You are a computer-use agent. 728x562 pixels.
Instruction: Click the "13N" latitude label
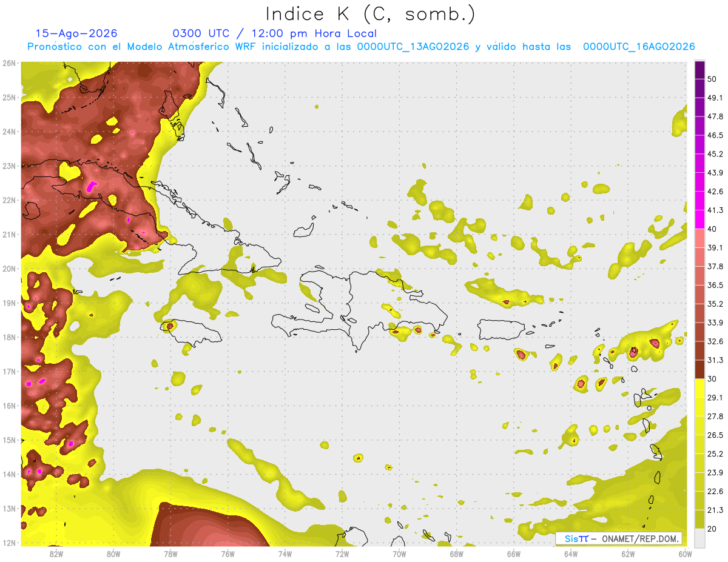coord(9,508)
